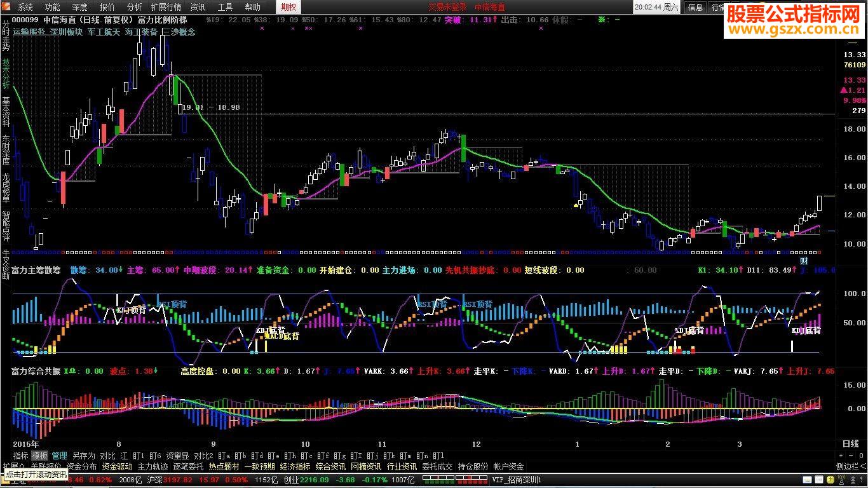Click the 三沙概念 sector link
This screenshot has width=868, height=488.
click(x=179, y=30)
